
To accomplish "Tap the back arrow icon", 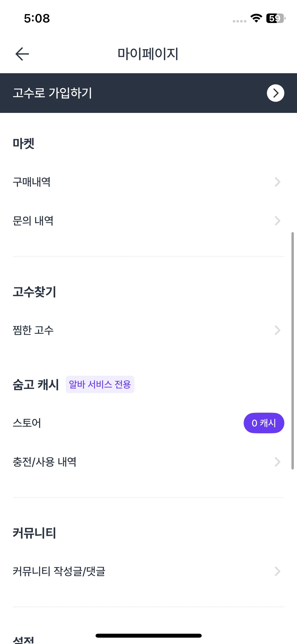I will click(22, 54).
